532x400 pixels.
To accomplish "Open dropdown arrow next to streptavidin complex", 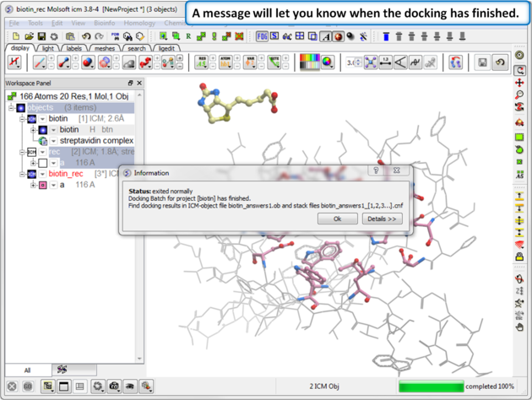I will 54,141.
